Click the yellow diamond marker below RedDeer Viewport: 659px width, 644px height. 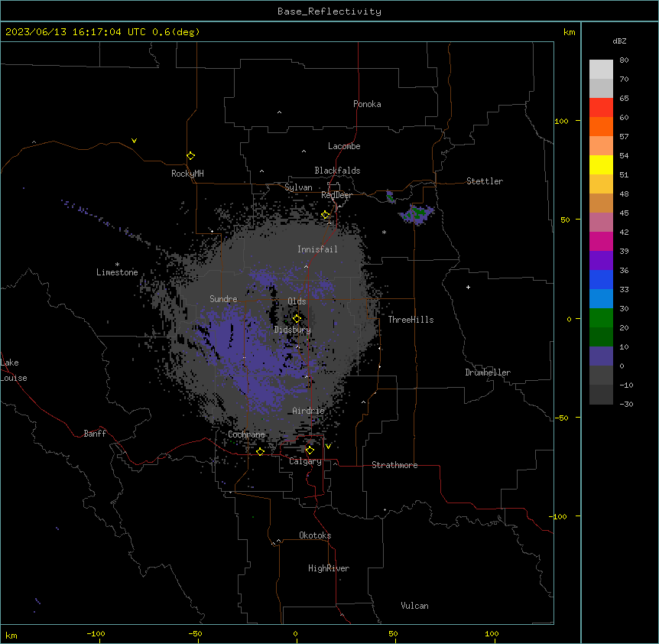pyautogui.click(x=326, y=215)
